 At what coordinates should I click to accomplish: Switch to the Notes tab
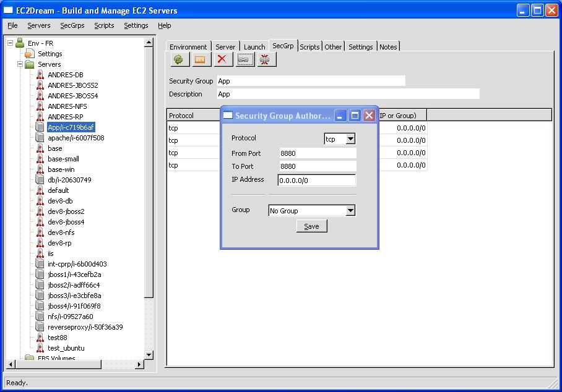(389, 47)
